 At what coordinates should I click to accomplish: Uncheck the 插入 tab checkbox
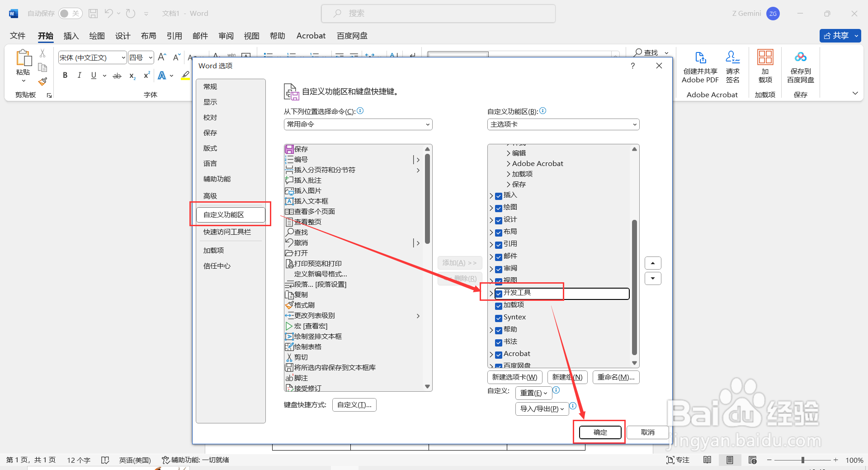coord(499,196)
